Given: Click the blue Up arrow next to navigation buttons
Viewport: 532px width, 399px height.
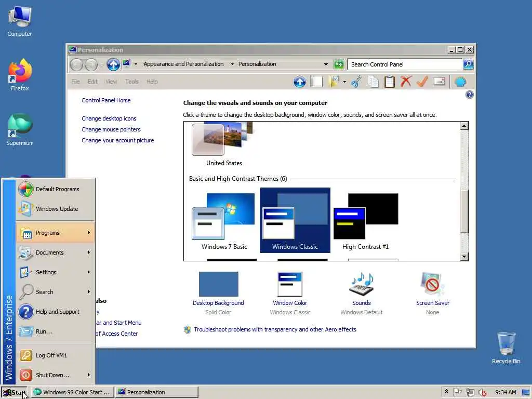Looking at the screenshot, I should coord(113,64).
